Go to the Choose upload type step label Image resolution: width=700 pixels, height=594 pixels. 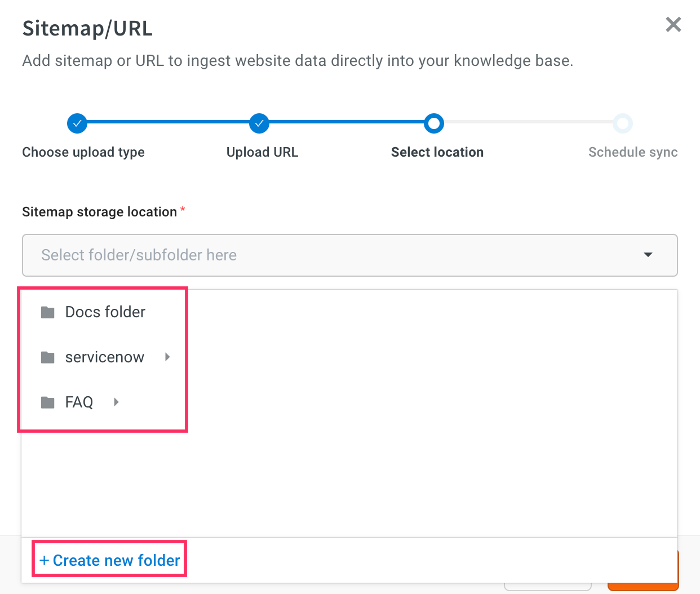click(83, 152)
